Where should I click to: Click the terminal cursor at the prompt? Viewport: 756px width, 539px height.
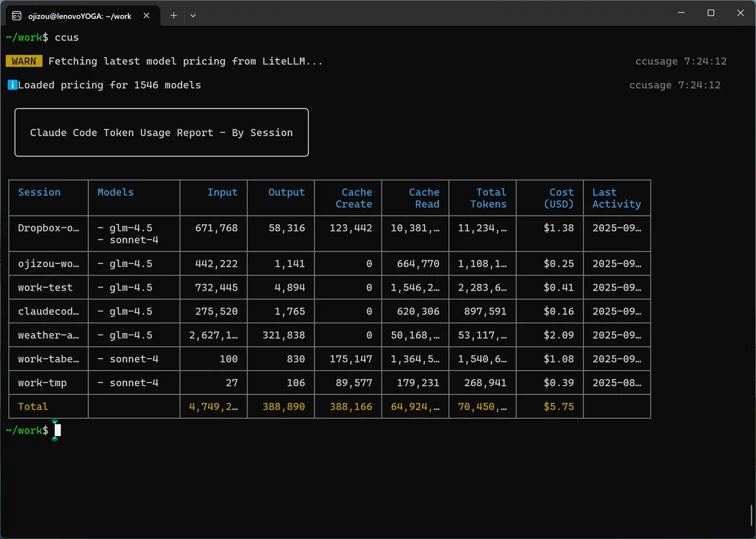pyautogui.click(x=57, y=430)
